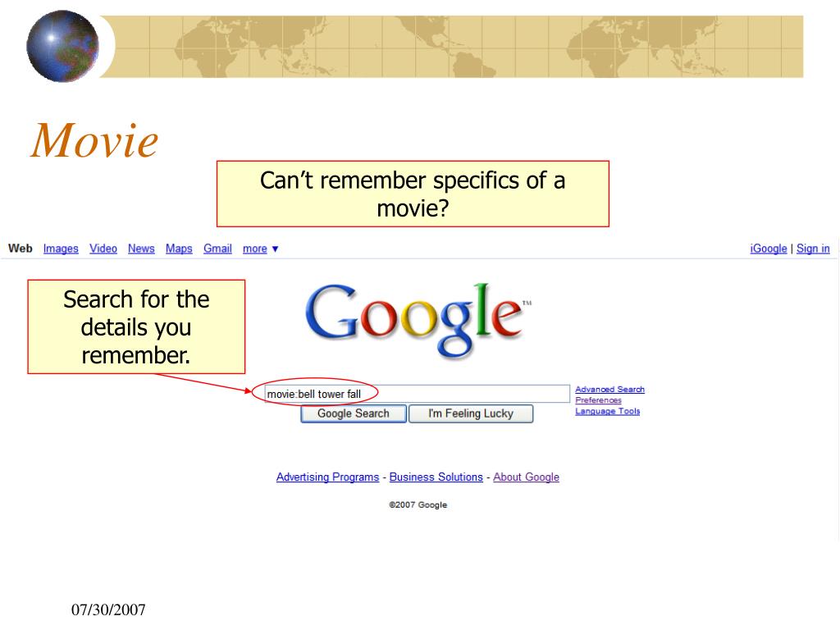Click the 'Can't remember specifics of a movie?' callout

click(413, 194)
